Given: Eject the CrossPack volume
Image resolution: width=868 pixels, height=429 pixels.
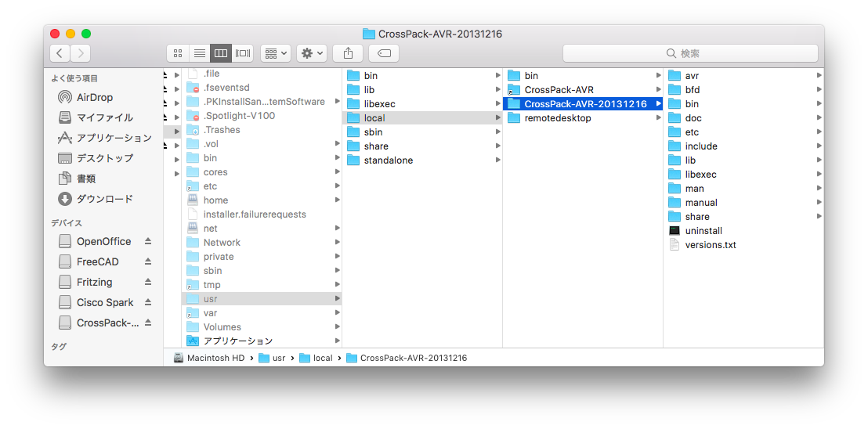Looking at the screenshot, I should 148,323.
